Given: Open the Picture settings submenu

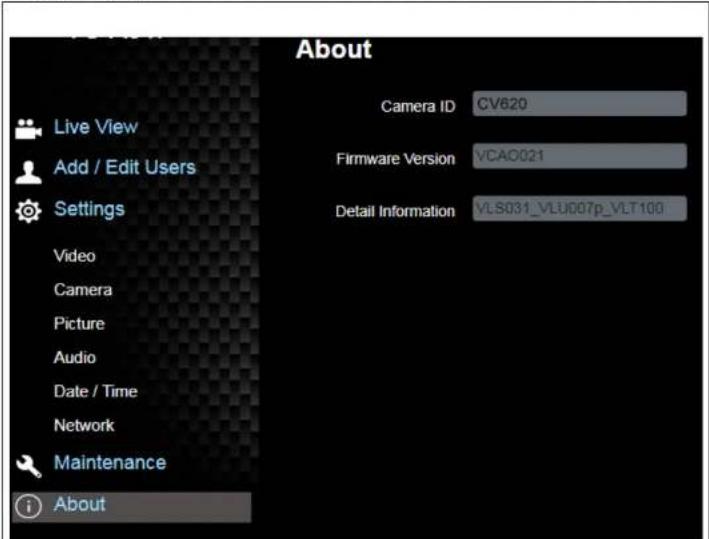Looking at the screenshot, I should [x=79, y=324].
